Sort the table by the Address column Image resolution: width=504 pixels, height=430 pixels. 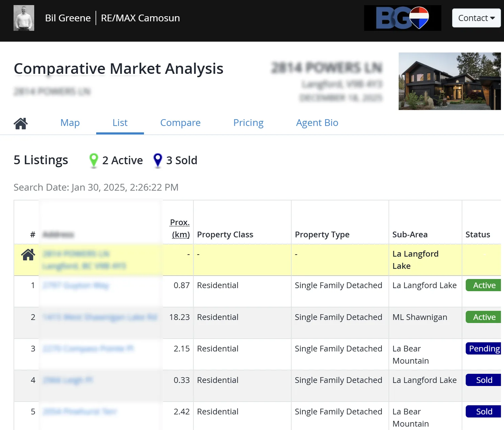click(x=58, y=234)
